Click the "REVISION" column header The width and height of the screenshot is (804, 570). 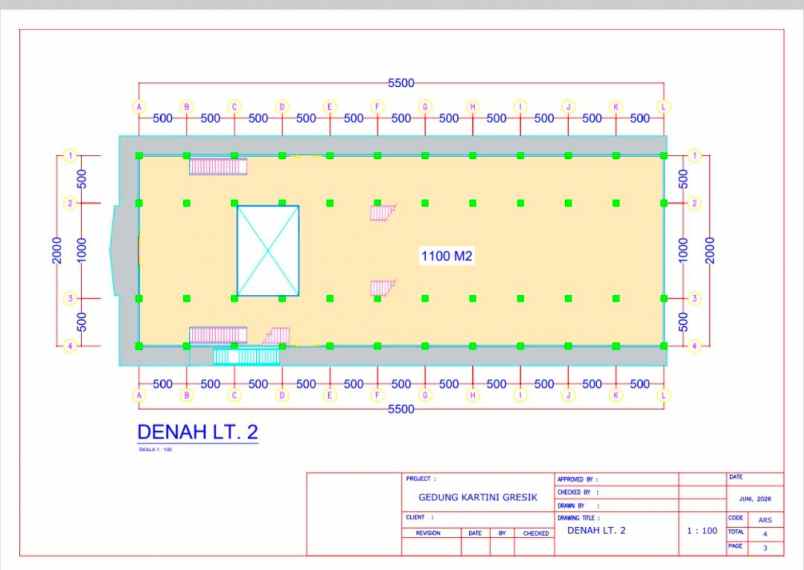[428, 534]
